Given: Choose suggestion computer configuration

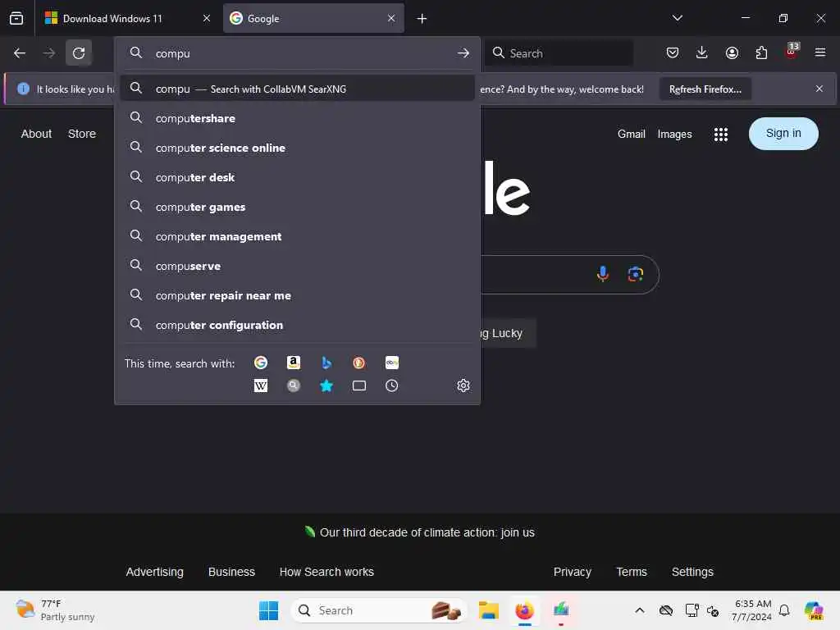Looking at the screenshot, I should (297, 325).
